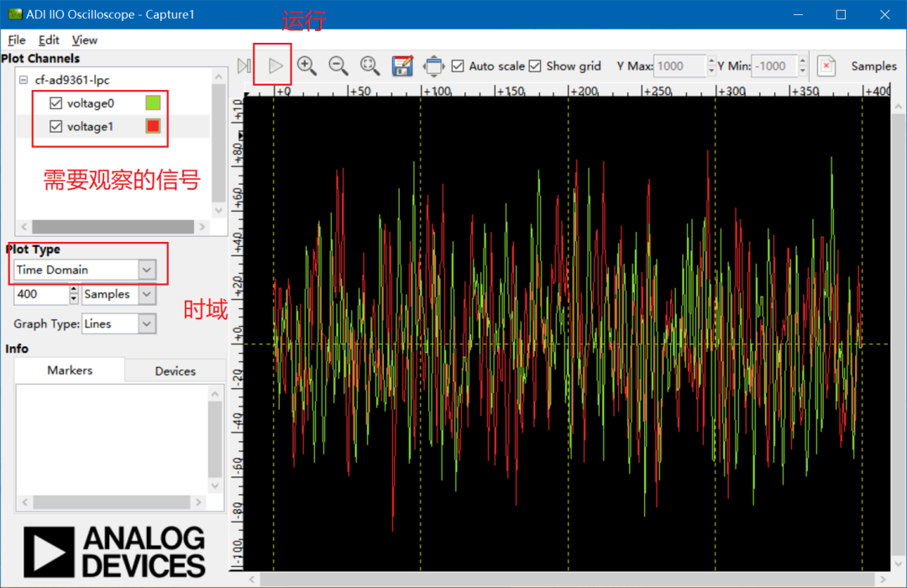Select the Zoom Out magnifier tool
This screenshot has width=907, height=588.
click(x=338, y=66)
